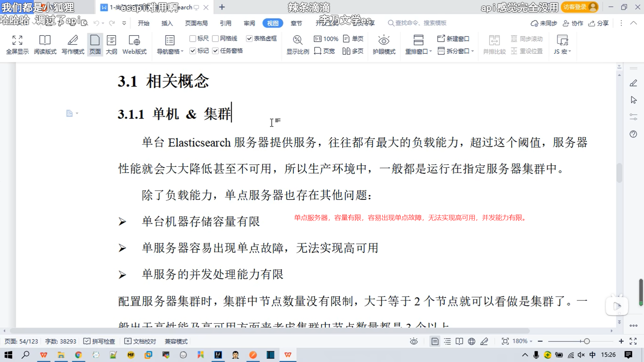This screenshot has height=362, width=644.
Task: Switch to the Page Layout tab
Action: pyautogui.click(x=196, y=23)
